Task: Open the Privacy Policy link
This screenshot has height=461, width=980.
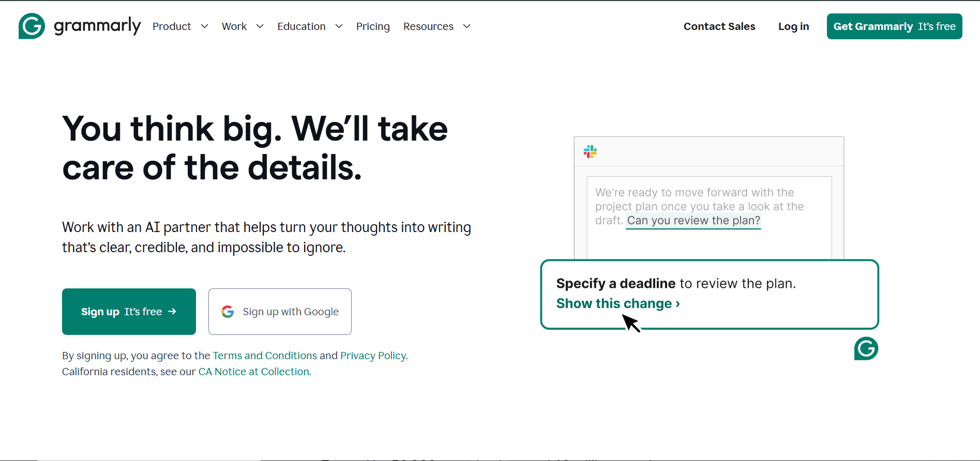Action: pos(372,356)
